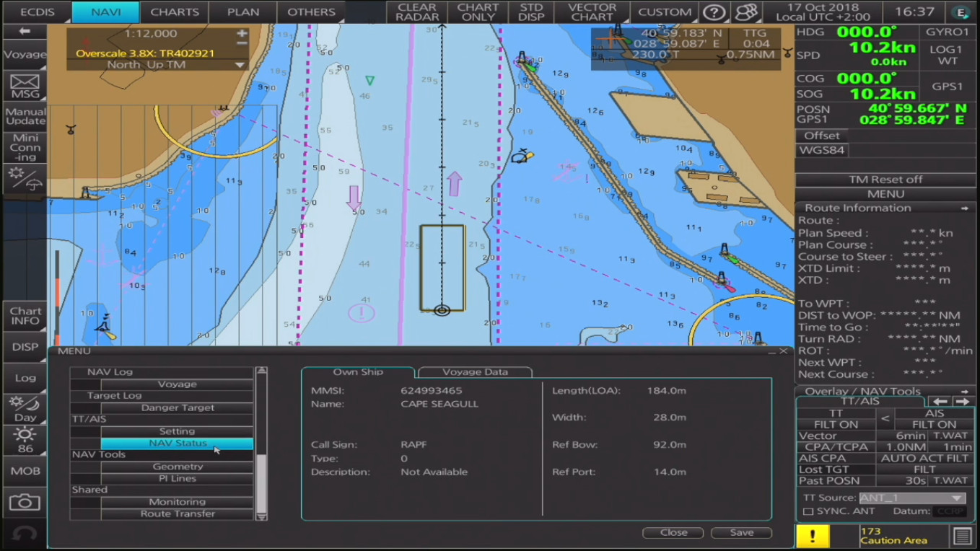Expand the Route Information panel arrow

click(x=964, y=208)
